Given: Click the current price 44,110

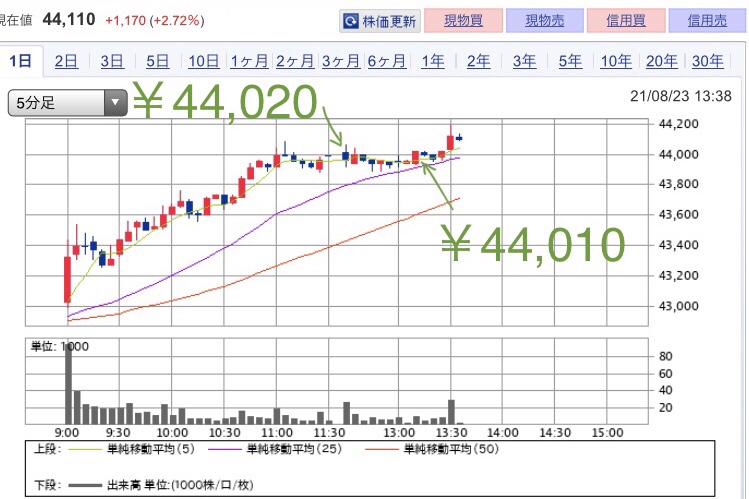Looking at the screenshot, I should [69, 20].
